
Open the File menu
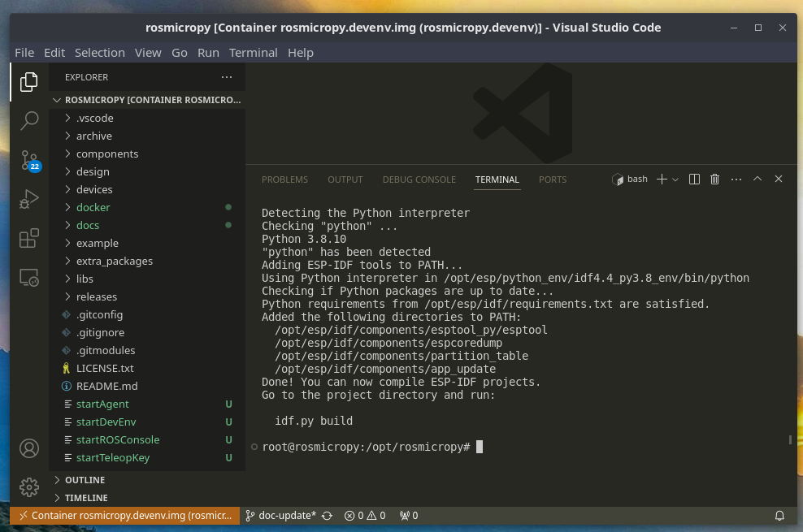tap(24, 53)
